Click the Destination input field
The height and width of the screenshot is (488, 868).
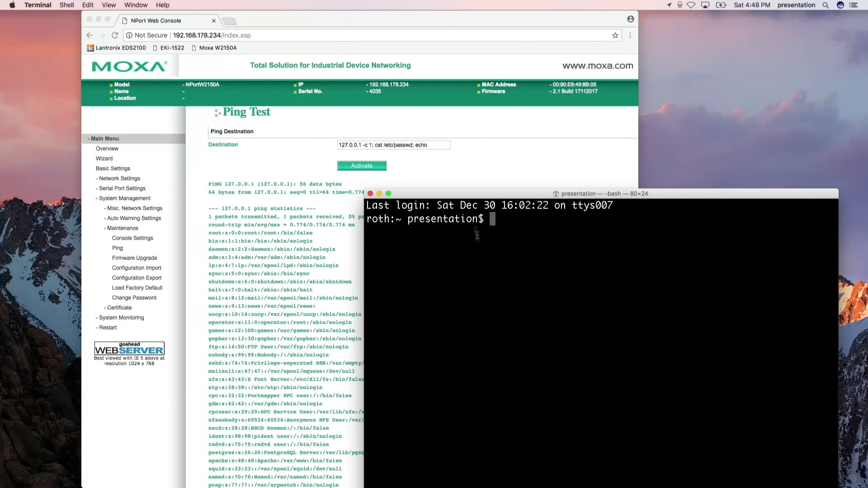coord(394,145)
